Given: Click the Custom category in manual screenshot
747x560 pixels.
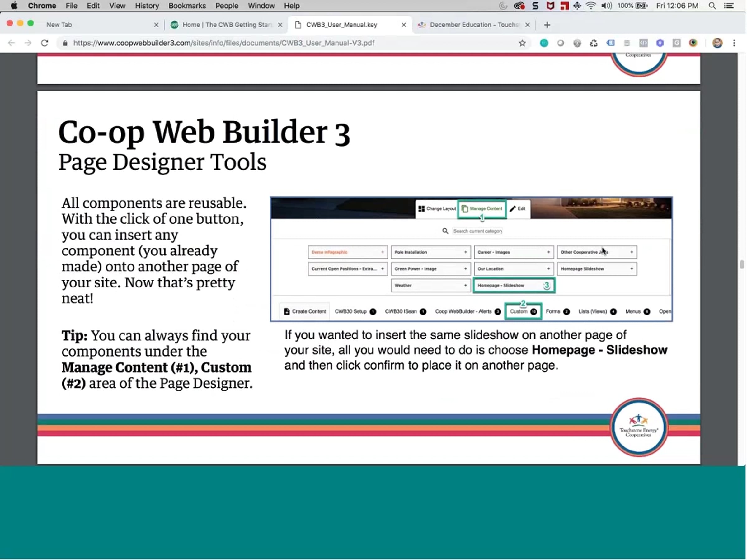Looking at the screenshot, I should (524, 311).
